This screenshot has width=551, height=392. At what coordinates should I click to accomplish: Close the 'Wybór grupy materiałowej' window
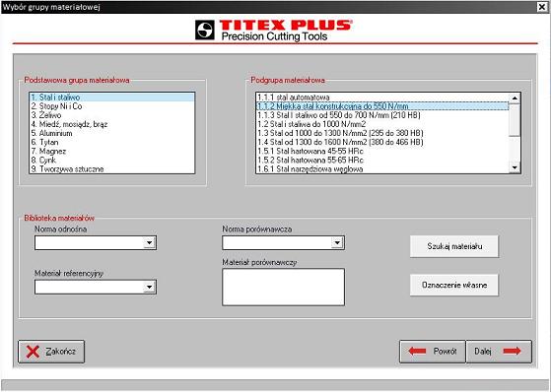542,7
